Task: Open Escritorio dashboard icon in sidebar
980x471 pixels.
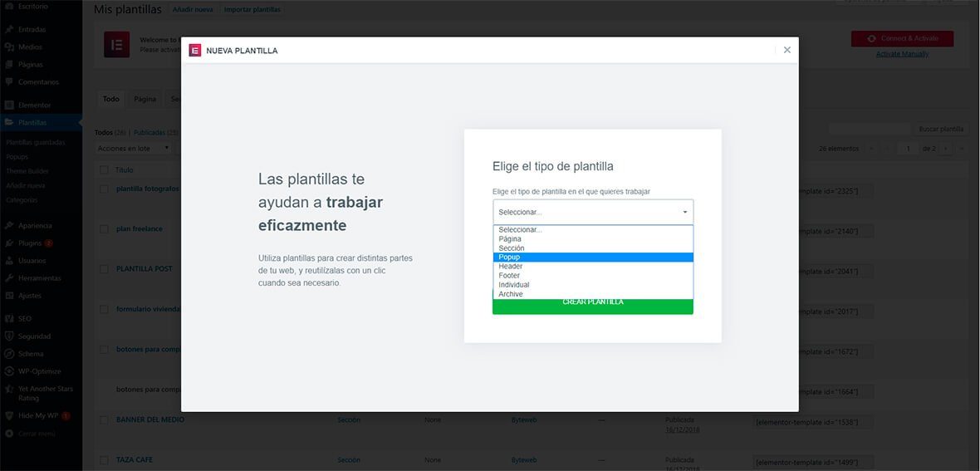Action: pos(9,5)
